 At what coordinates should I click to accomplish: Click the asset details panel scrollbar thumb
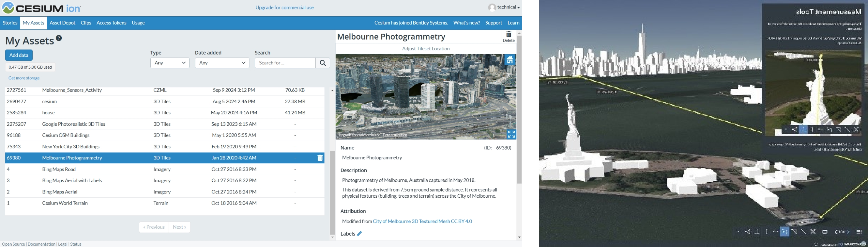tap(519, 110)
